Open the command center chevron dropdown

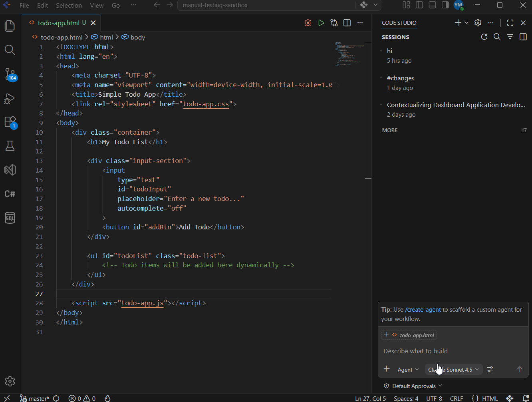click(375, 5)
